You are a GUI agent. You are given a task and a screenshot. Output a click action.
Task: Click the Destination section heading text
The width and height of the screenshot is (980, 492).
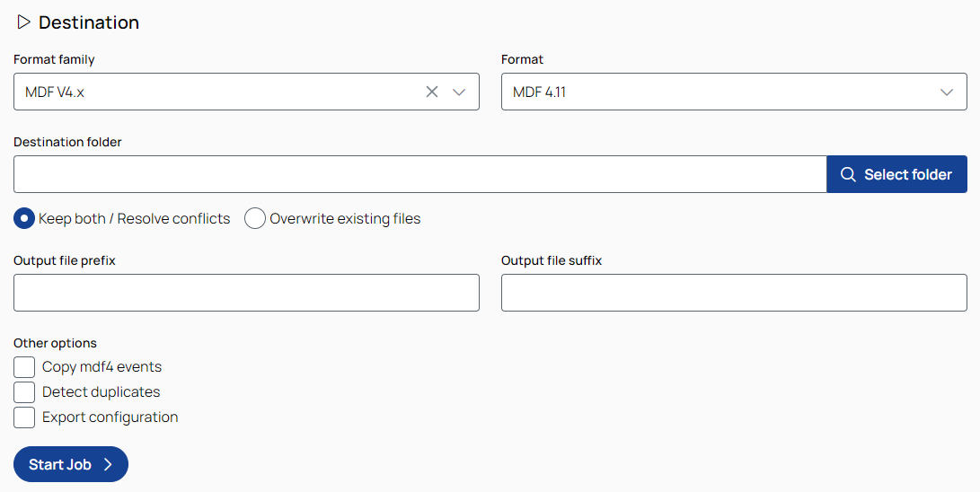(x=88, y=22)
